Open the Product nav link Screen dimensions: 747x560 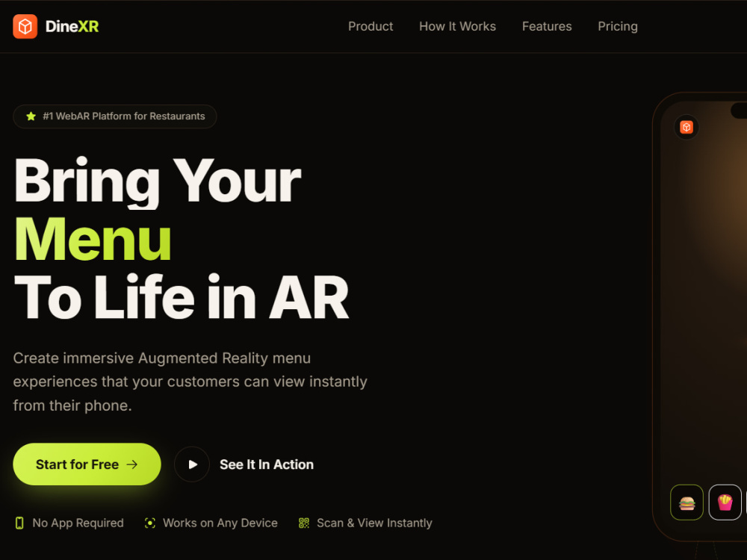point(371,27)
